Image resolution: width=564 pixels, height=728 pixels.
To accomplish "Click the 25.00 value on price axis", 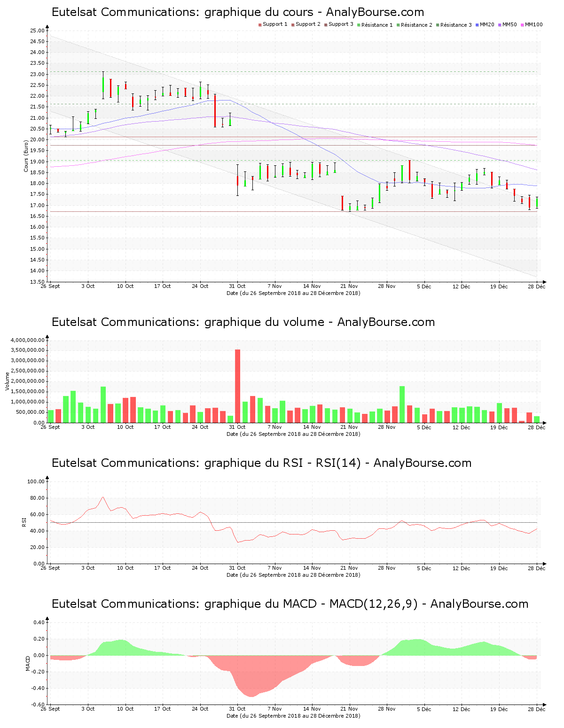I will pyautogui.click(x=38, y=31).
